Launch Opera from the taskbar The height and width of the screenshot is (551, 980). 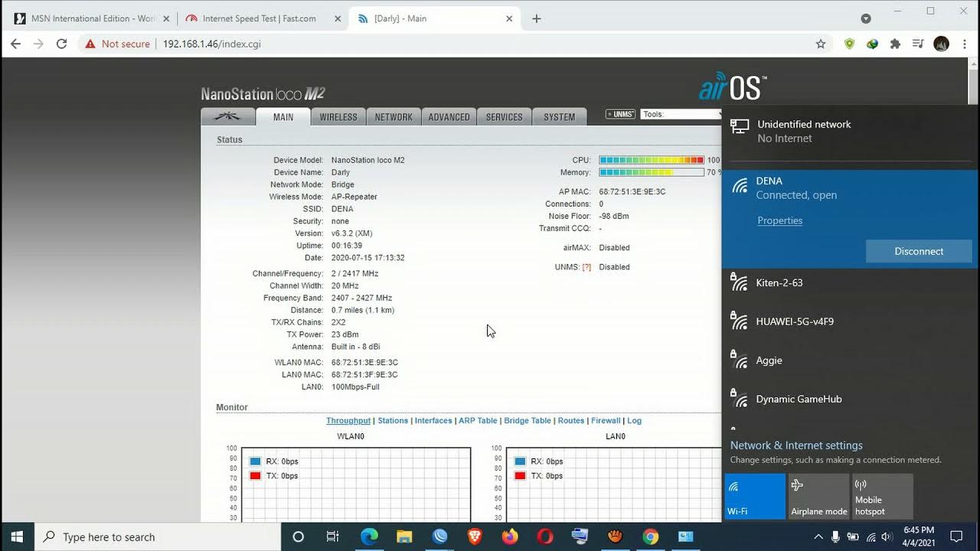545,536
